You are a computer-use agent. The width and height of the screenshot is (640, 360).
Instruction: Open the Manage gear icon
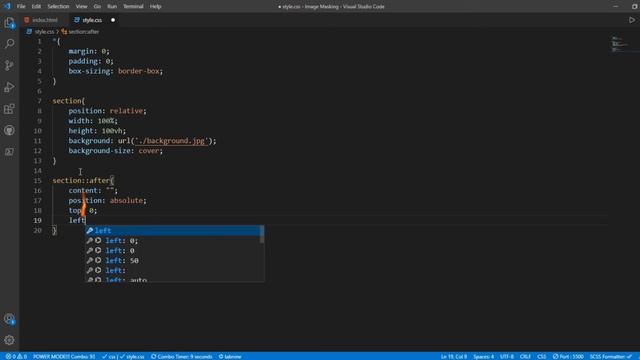pyautogui.click(x=9, y=340)
